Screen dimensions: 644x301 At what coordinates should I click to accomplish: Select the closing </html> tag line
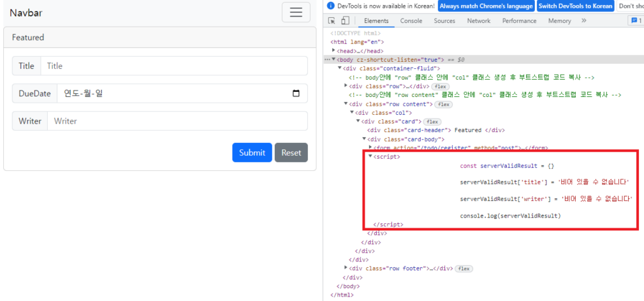(x=342, y=295)
